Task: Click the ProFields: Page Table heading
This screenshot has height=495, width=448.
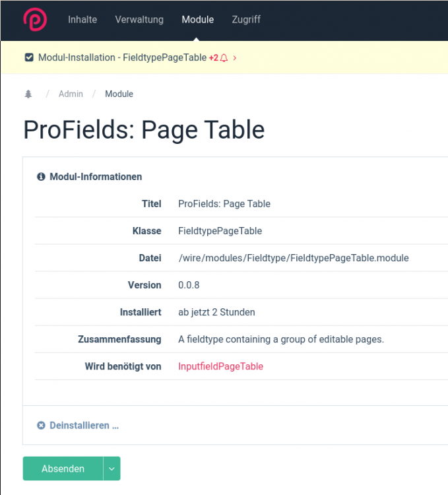Action: click(144, 130)
